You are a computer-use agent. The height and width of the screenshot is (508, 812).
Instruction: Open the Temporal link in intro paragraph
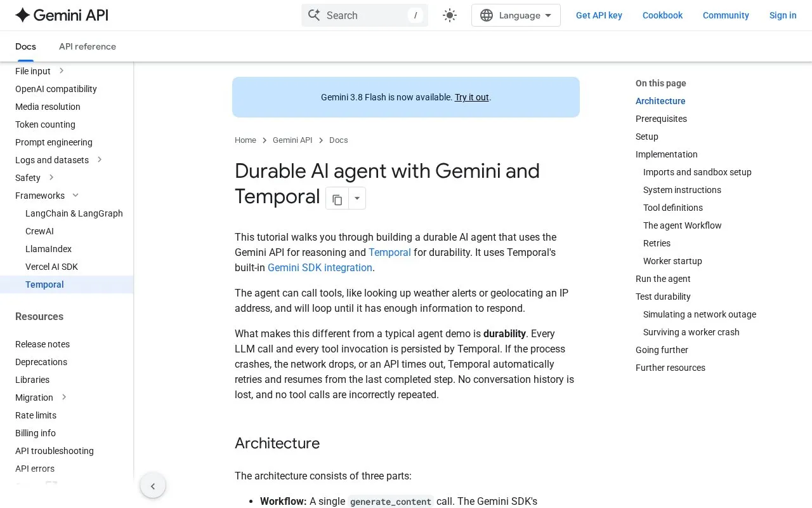[390, 252]
